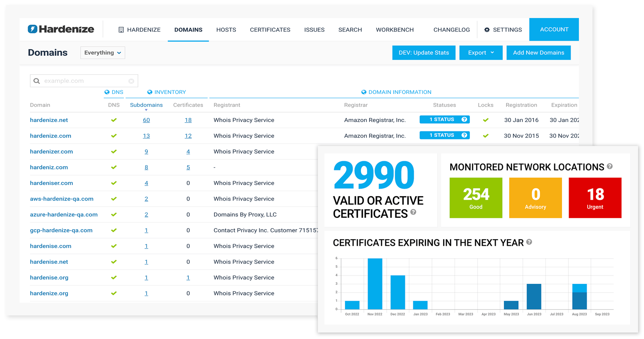
Task: Click the green 254 Good tile
Action: (476, 198)
